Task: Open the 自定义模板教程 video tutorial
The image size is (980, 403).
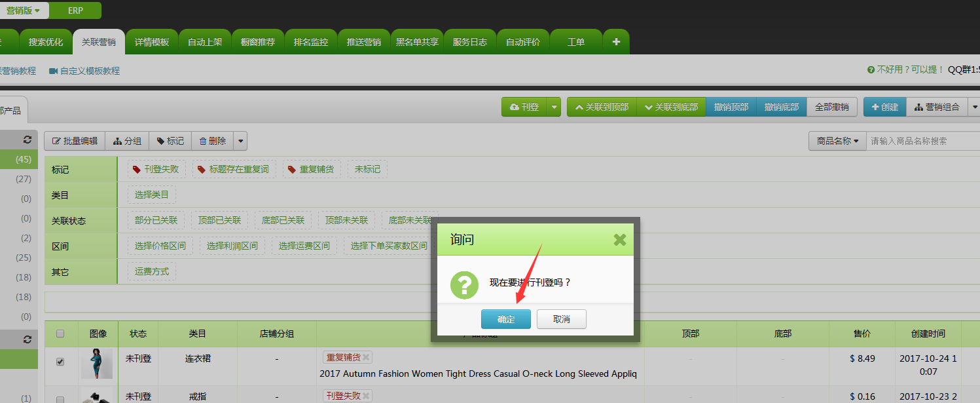Action: tap(84, 71)
